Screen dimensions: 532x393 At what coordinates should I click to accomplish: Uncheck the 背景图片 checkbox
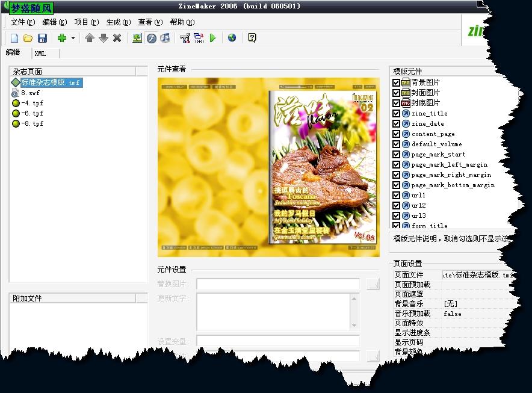(x=396, y=82)
